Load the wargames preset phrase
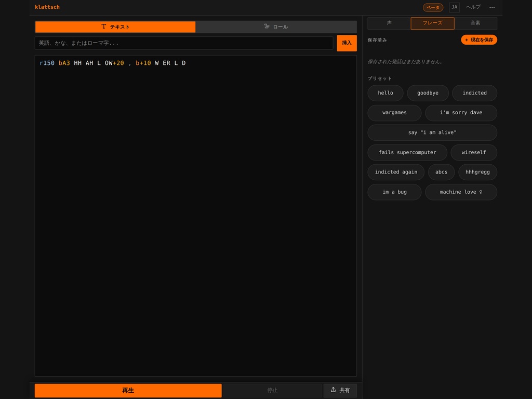Image resolution: width=532 pixels, height=399 pixels. click(394, 113)
